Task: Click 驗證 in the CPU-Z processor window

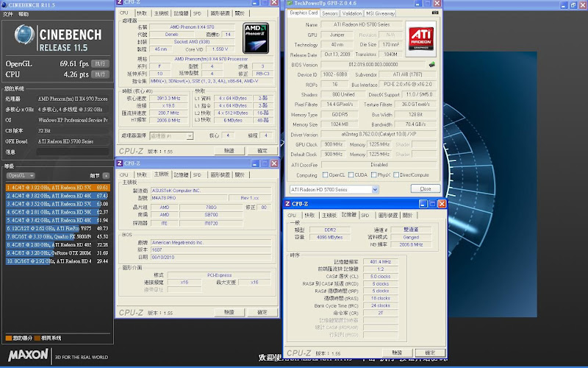Action: [x=229, y=151]
